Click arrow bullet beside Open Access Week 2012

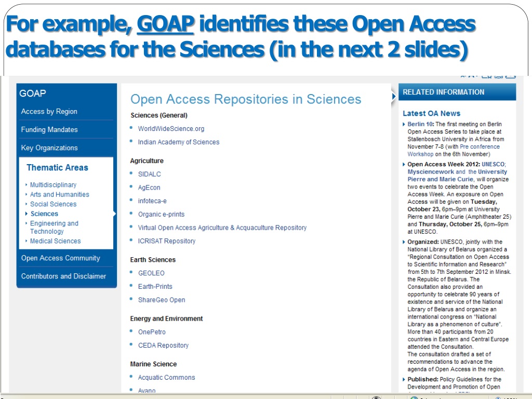(404, 164)
